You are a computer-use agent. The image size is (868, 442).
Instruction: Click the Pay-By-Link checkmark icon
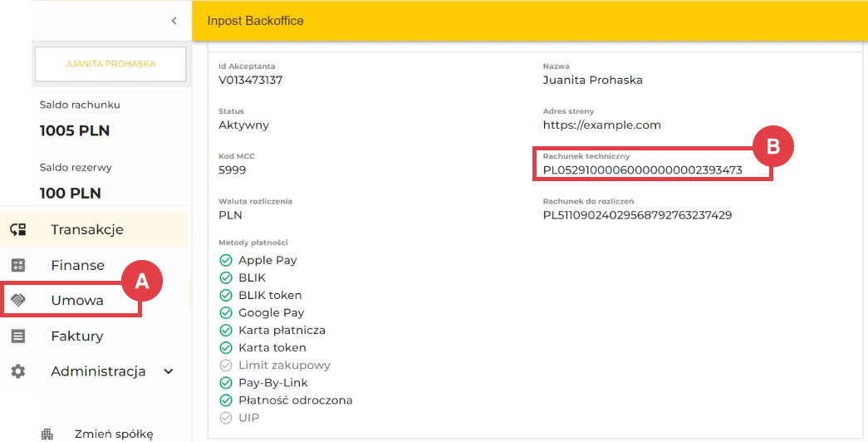226,383
